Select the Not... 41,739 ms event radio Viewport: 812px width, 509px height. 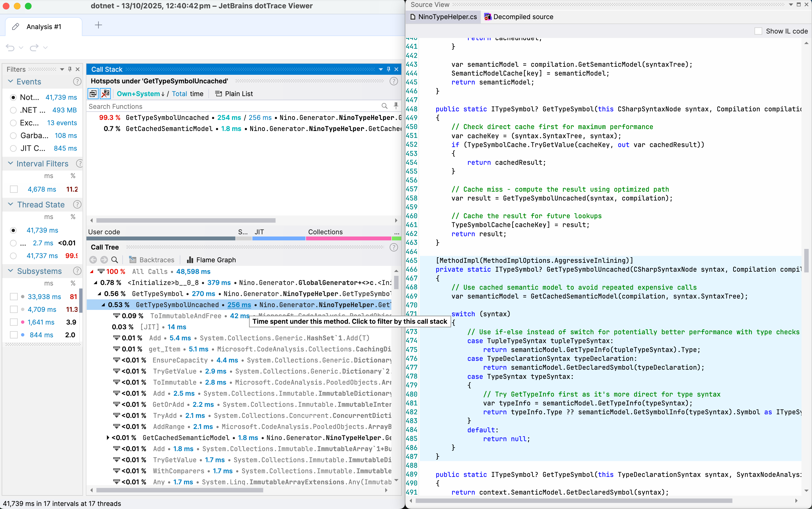click(13, 97)
